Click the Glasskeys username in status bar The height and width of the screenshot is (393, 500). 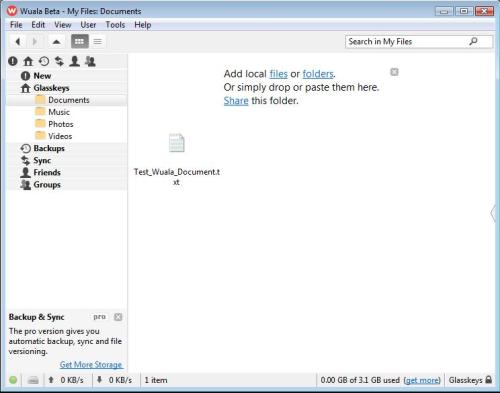pos(465,380)
